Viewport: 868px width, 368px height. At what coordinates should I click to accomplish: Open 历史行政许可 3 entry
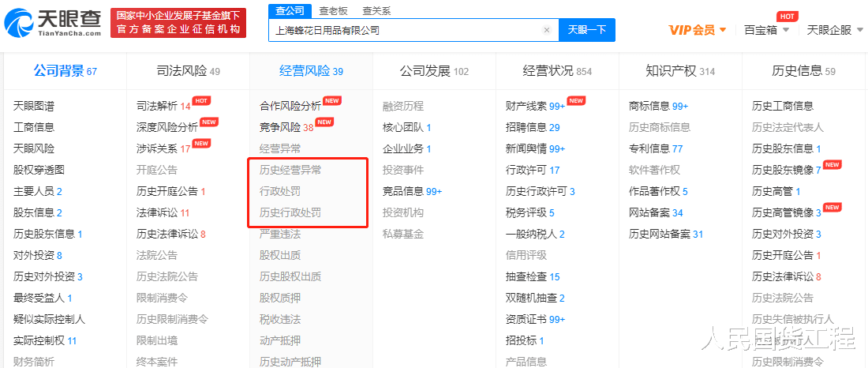[x=541, y=191]
